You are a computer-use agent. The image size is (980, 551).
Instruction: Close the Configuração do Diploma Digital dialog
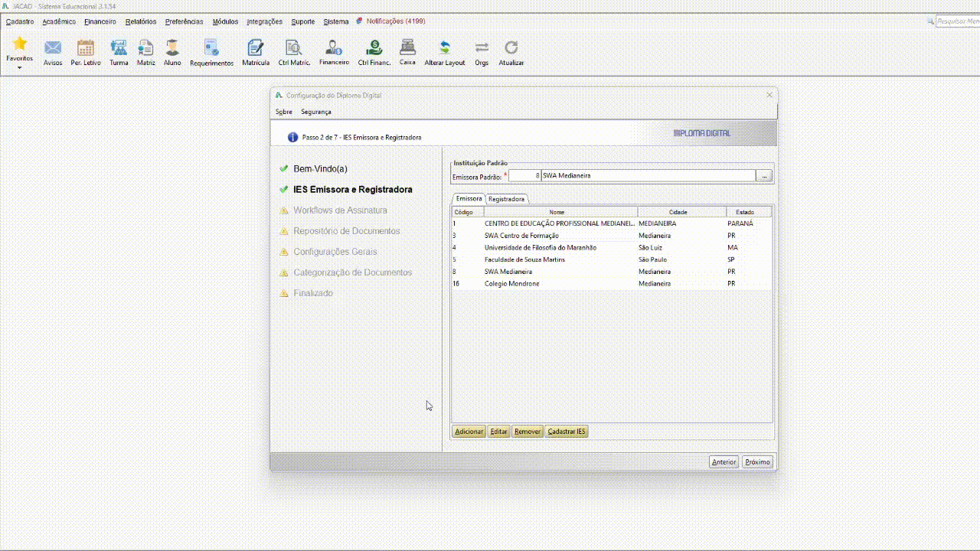pos(769,95)
